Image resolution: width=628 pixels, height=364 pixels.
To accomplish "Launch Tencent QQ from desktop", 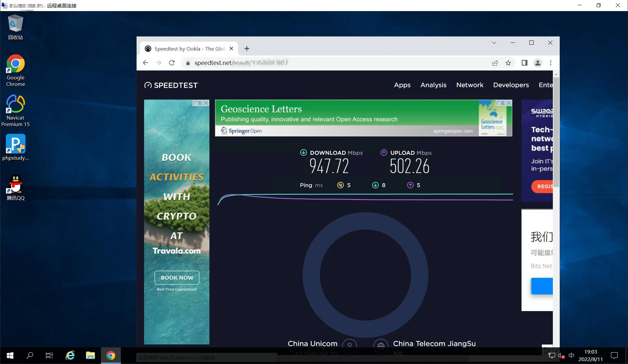I will (x=15, y=187).
